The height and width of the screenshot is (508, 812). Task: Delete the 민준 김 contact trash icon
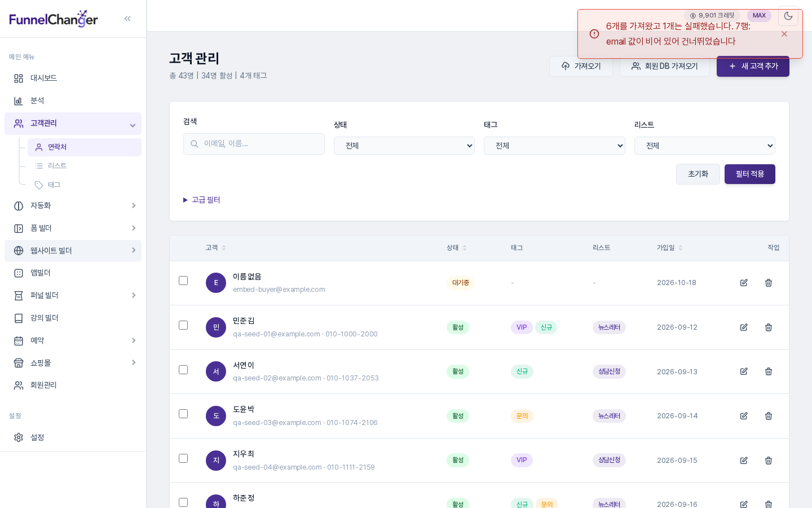coord(769,327)
